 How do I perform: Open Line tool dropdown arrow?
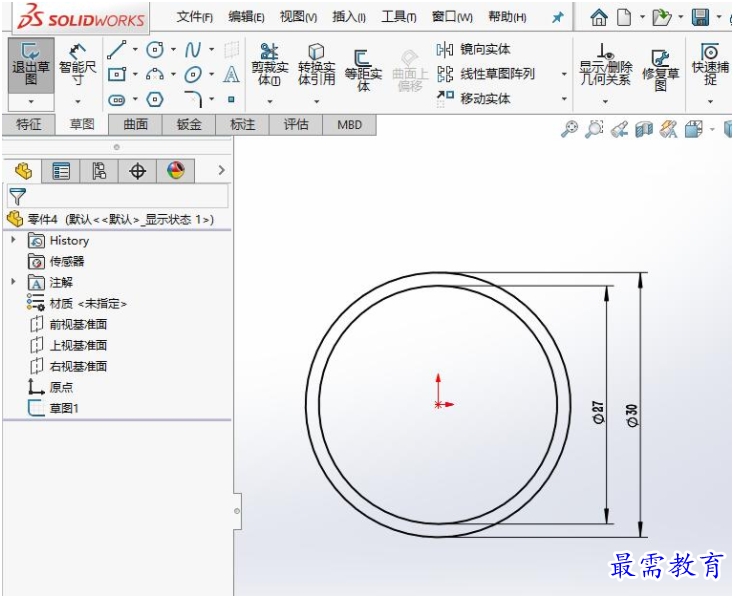135,49
